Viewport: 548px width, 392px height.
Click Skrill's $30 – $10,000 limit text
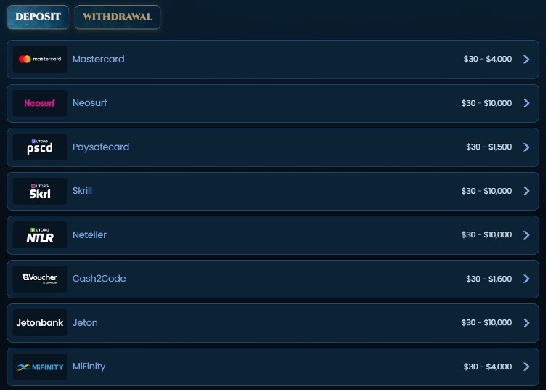(486, 191)
